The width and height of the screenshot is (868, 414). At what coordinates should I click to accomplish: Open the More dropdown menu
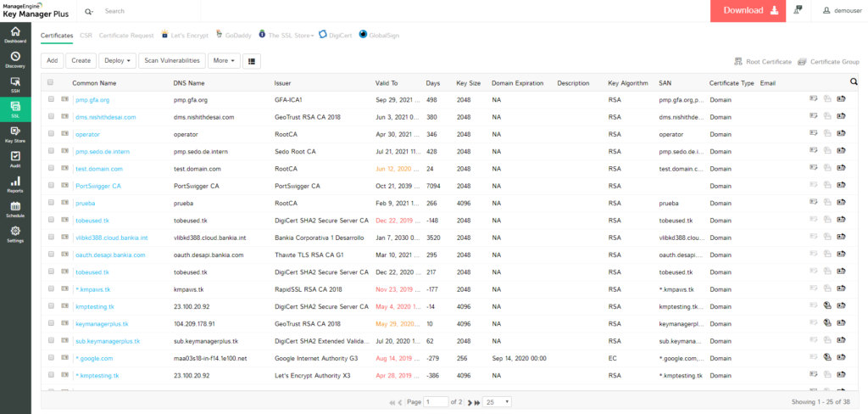coord(224,61)
